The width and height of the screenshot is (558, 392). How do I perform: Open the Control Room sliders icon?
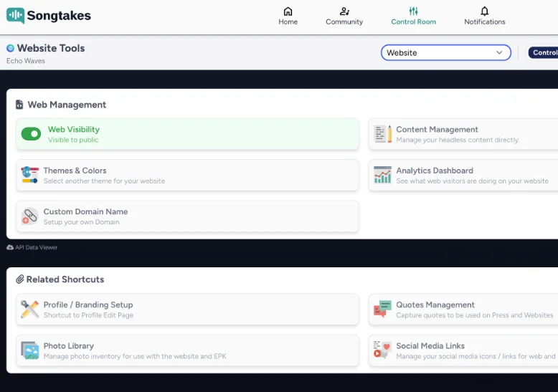click(413, 11)
